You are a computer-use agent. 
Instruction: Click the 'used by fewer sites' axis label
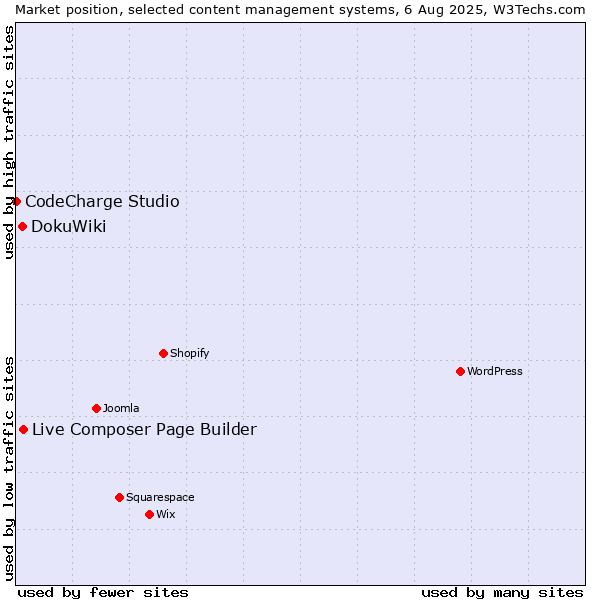[x=103, y=593]
